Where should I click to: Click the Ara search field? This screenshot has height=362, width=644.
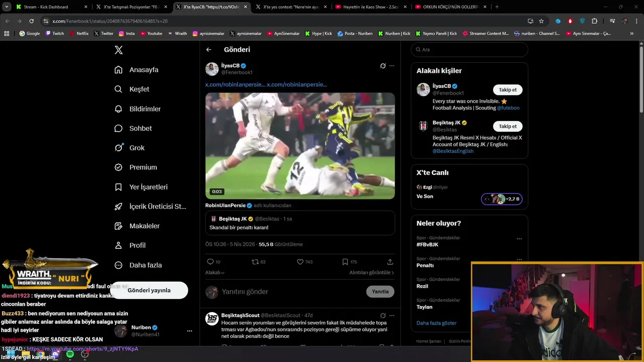469,50
